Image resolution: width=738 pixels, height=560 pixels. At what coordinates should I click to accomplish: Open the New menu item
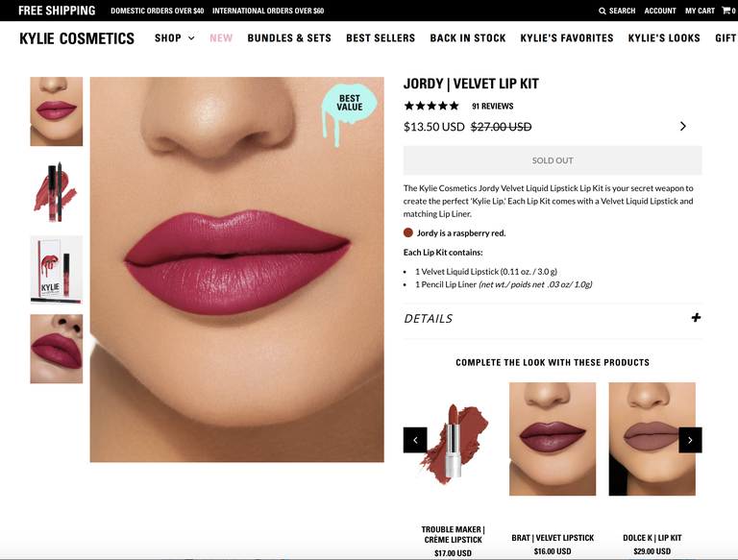221,38
